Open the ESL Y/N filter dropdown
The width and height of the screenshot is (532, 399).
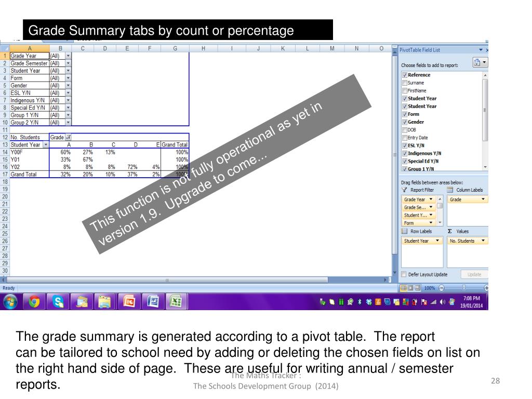pos(68,93)
